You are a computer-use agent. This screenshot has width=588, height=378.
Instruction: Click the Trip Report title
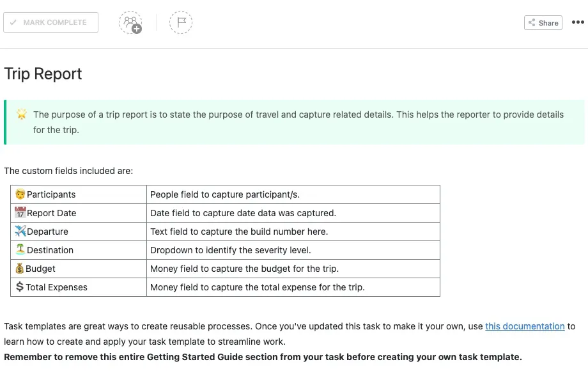[43, 74]
